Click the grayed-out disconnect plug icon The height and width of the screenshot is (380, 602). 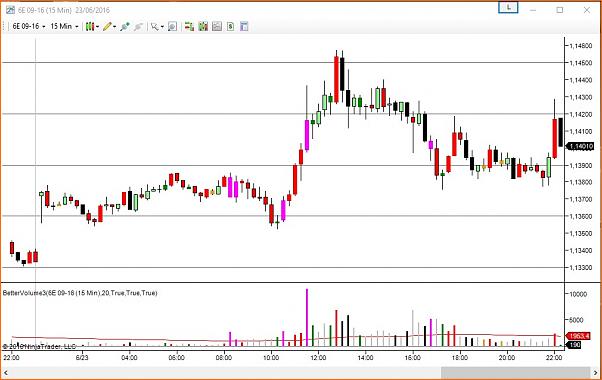click(x=138, y=26)
